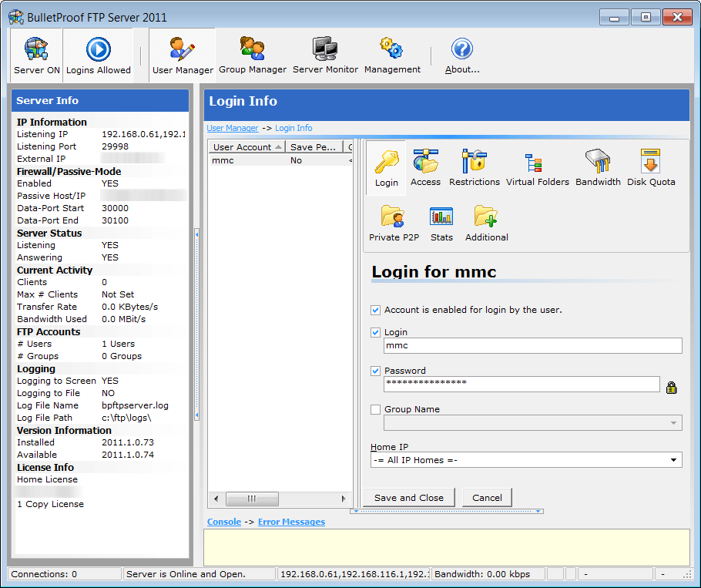Enable the Group Name checkbox
This screenshot has width=701, height=588.
[376, 409]
